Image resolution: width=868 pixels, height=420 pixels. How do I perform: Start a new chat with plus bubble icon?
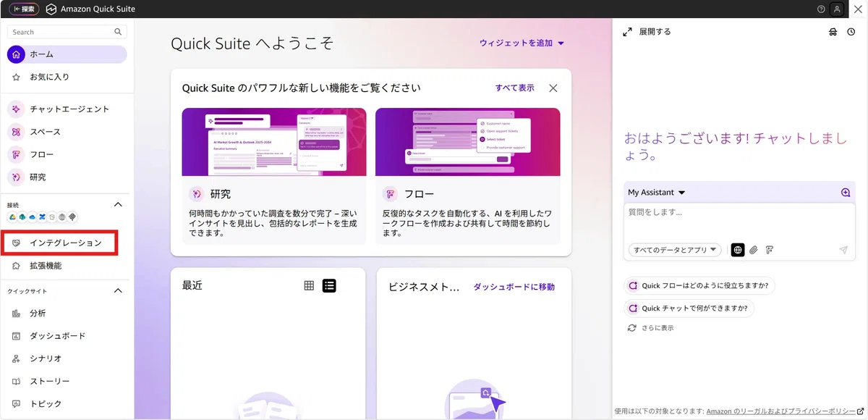click(x=846, y=193)
